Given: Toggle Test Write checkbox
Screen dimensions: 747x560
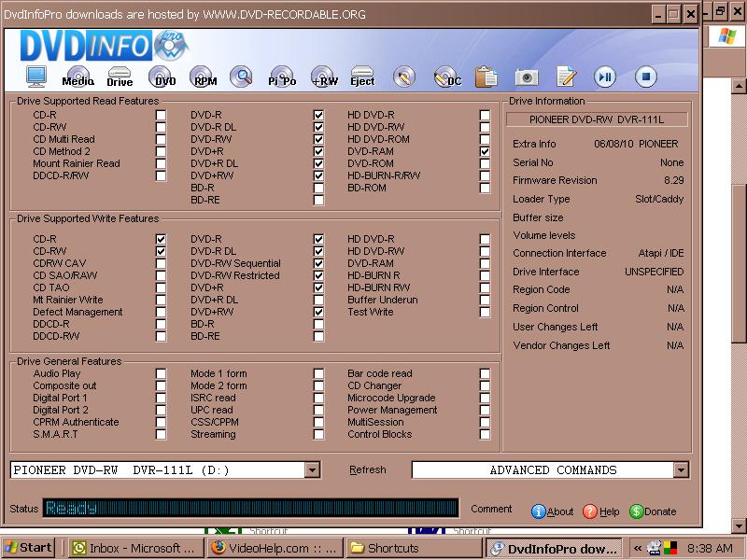Looking at the screenshot, I should coord(485,312).
